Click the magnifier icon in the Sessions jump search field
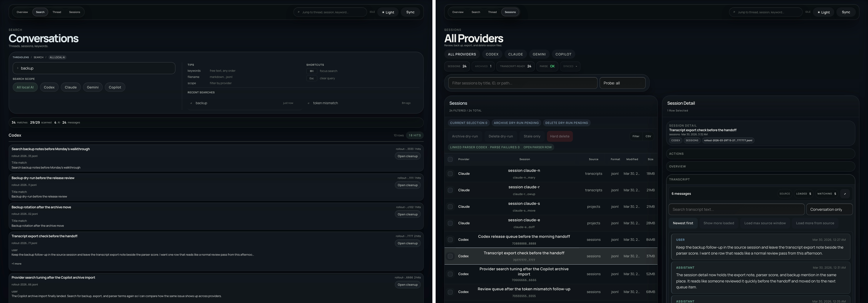 pos(735,12)
